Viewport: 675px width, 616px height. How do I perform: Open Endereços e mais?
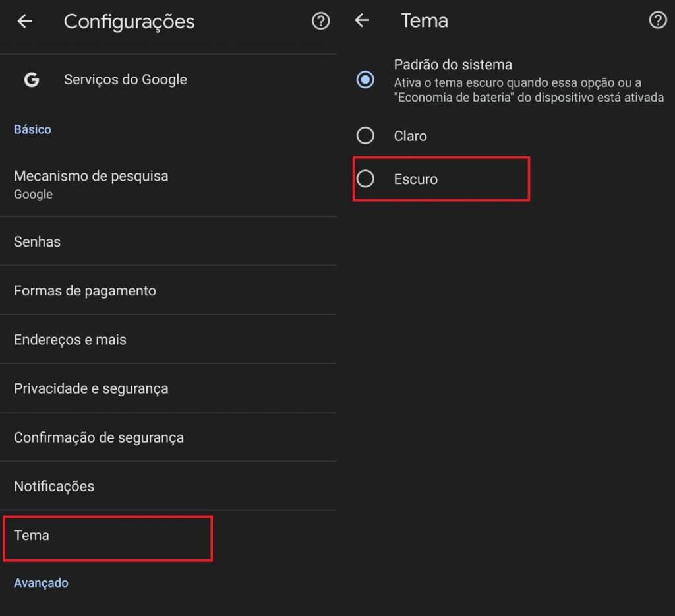168,340
